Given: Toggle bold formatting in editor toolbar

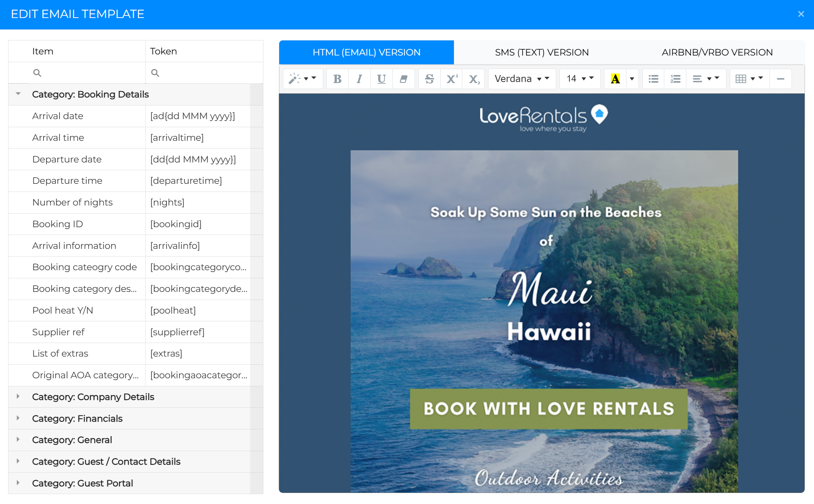Looking at the screenshot, I should (337, 79).
